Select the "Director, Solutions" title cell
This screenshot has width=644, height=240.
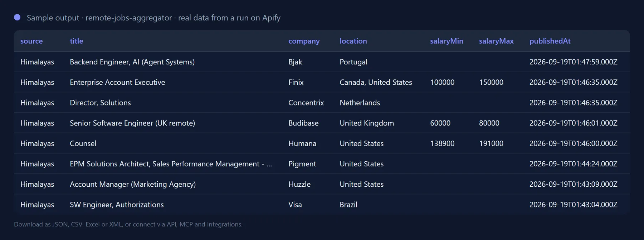point(100,103)
